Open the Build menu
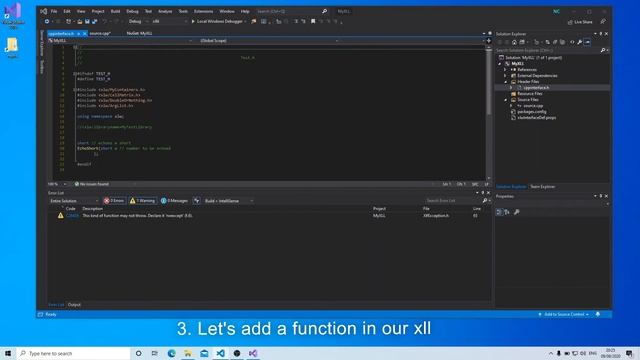The height and width of the screenshot is (360, 640). coord(116,11)
